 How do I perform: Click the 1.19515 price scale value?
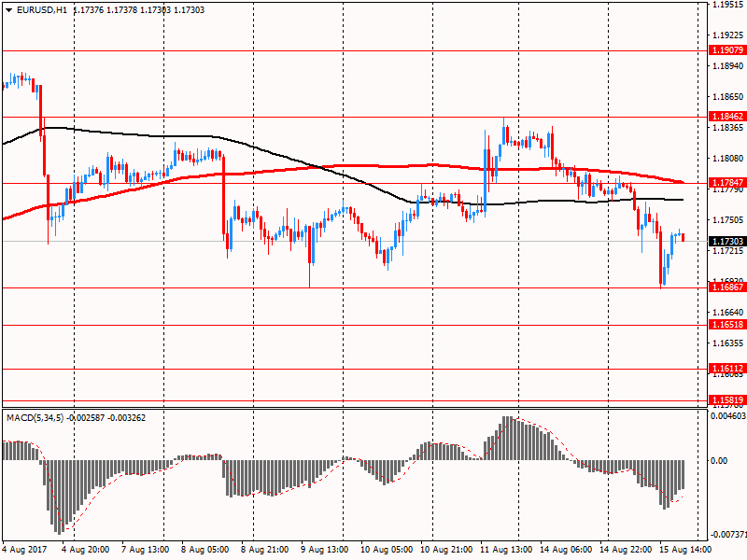coord(728,5)
